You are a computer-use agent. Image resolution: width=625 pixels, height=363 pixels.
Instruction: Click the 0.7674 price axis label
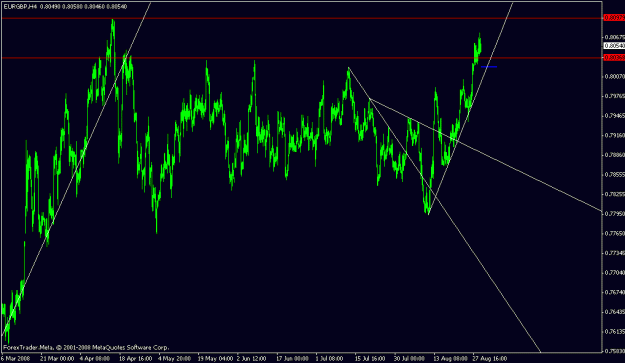(x=614, y=292)
